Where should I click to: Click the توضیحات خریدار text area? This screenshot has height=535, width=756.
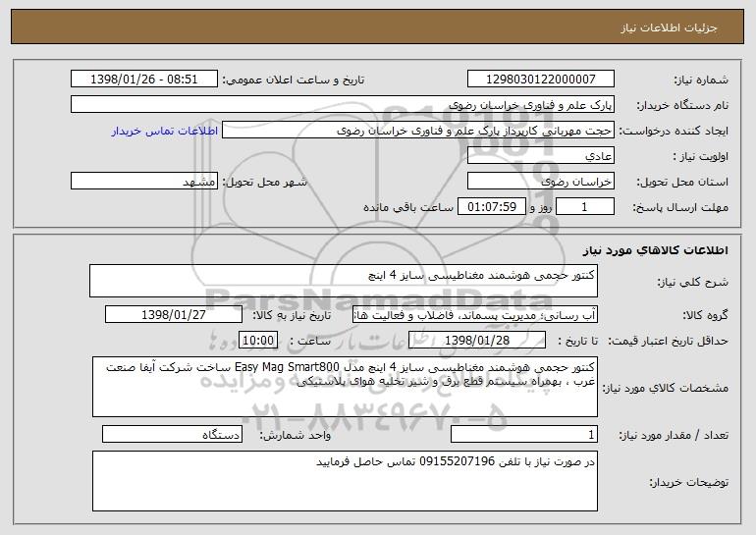pos(345,481)
